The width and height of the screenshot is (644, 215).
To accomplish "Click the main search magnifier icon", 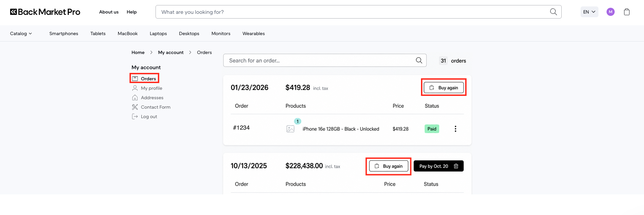I will coord(553,12).
